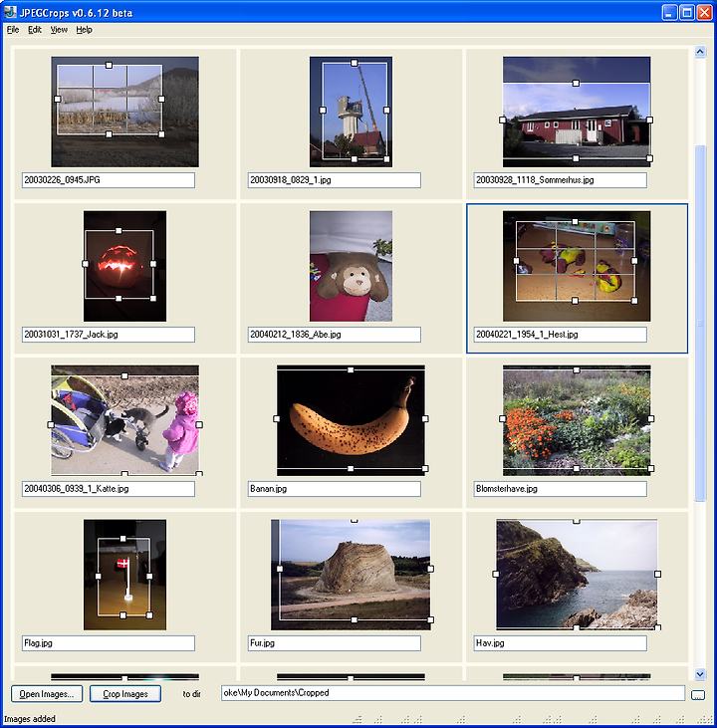This screenshot has width=717, height=728.
Task: Click the browse folder button beside path
Action: tap(698, 695)
